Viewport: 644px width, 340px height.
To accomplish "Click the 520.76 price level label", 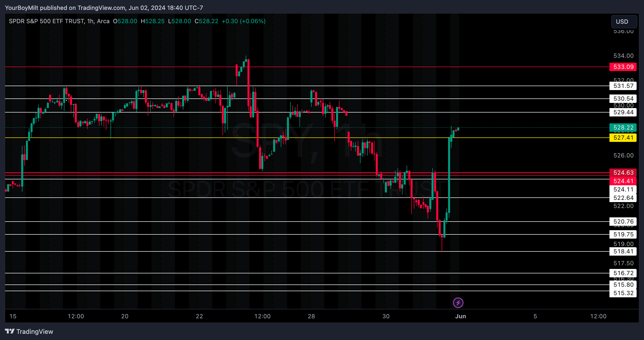I will tap(623, 222).
